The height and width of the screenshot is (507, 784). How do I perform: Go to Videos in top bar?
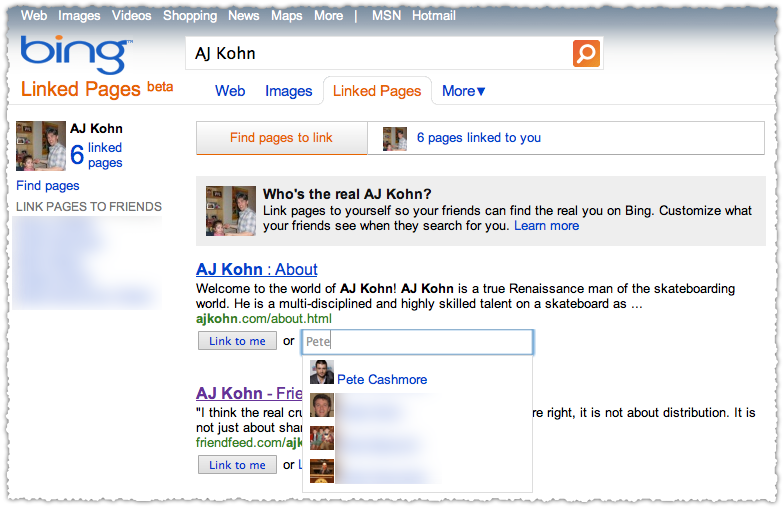[132, 16]
